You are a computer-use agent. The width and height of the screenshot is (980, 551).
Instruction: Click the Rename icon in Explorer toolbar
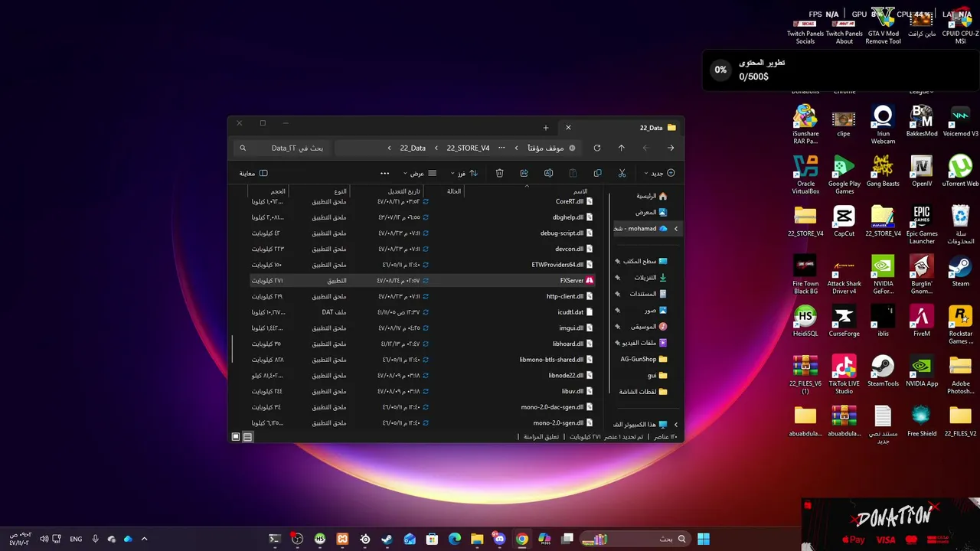(548, 173)
